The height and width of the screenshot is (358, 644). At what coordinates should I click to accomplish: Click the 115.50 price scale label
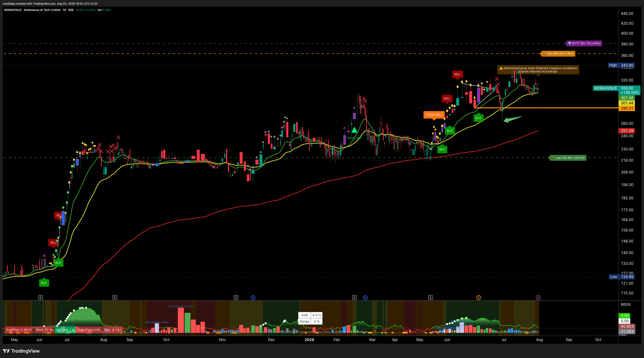[627, 293]
